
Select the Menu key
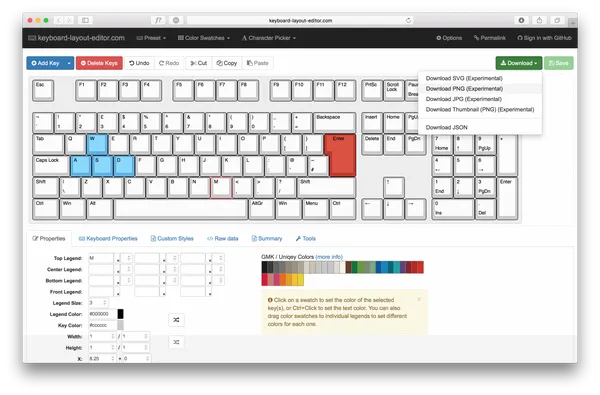point(315,209)
